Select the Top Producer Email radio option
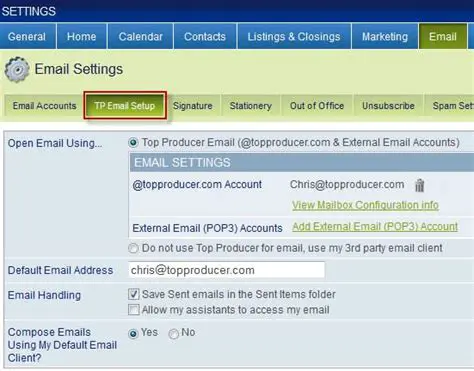This screenshot has width=474, height=371. (x=133, y=143)
